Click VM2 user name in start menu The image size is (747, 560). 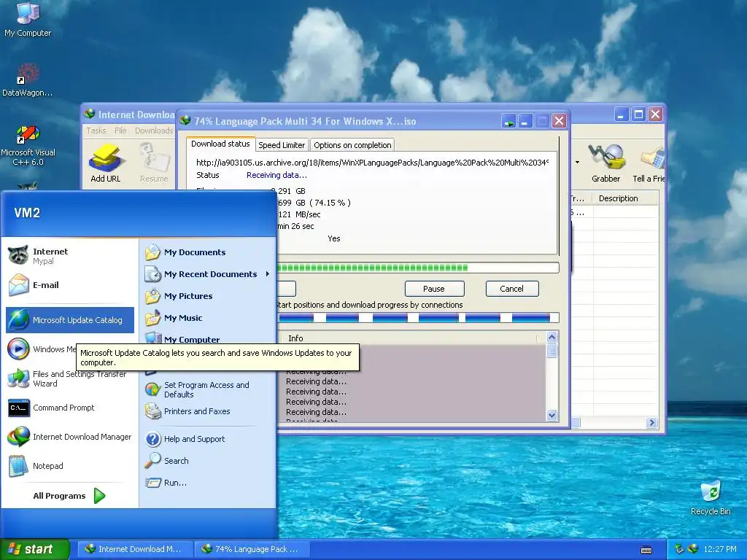tap(27, 213)
